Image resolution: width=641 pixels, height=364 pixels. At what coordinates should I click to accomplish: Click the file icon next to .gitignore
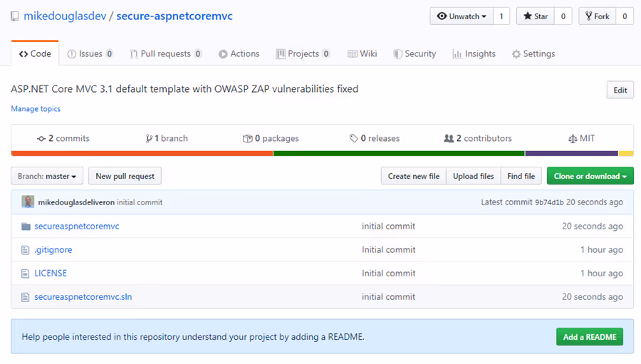point(26,250)
